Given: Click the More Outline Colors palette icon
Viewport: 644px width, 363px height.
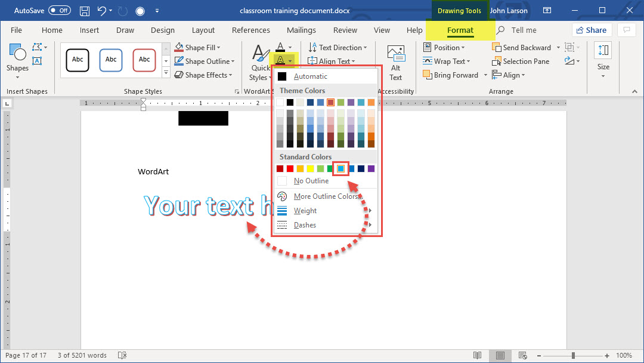Looking at the screenshot, I should pos(283,196).
